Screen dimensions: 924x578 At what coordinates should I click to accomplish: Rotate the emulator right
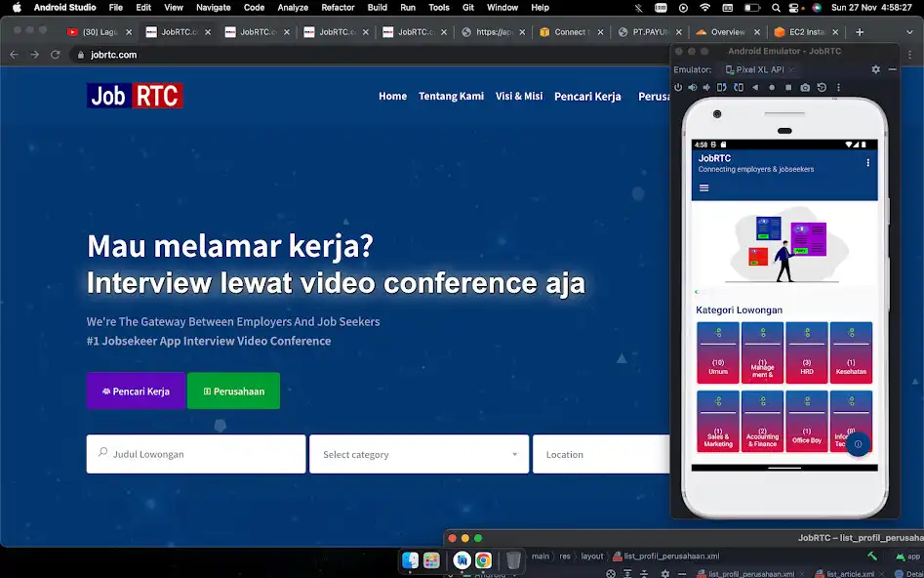pos(739,87)
